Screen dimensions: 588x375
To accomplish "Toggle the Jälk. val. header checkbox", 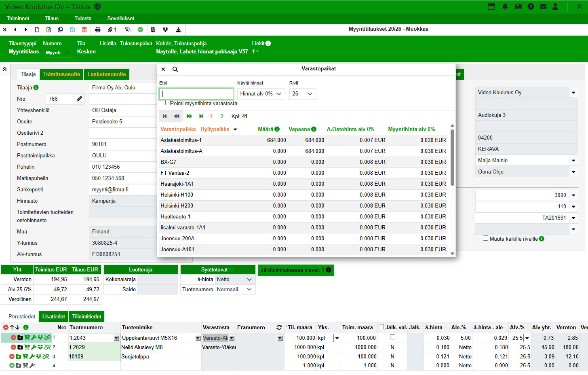I will [x=381, y=327].
